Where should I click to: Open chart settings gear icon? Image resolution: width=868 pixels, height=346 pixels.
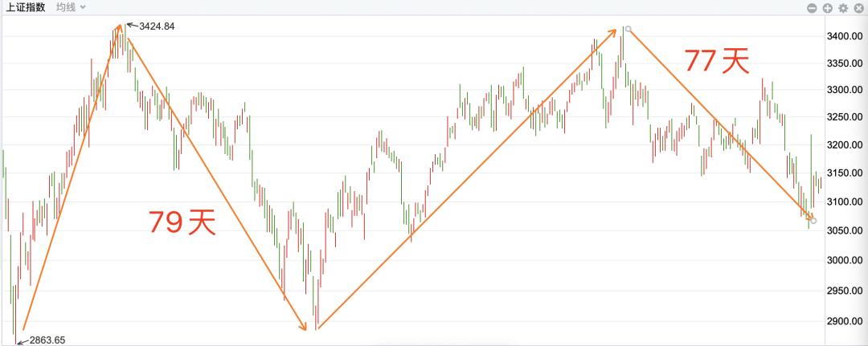(842, 7)
